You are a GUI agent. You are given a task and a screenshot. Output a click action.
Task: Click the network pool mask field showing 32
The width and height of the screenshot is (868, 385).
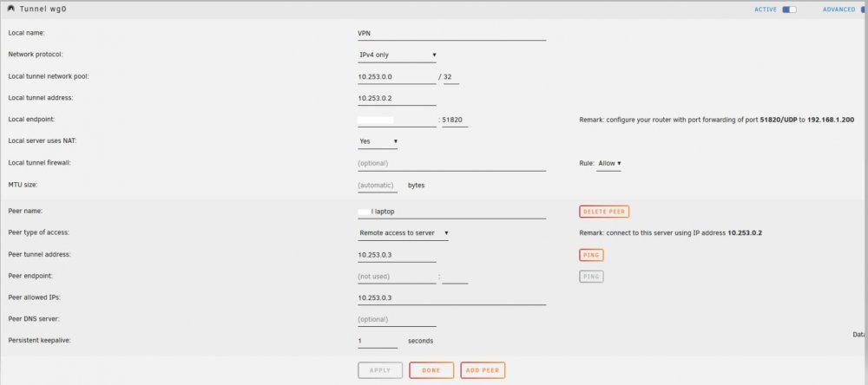point(451,77)
